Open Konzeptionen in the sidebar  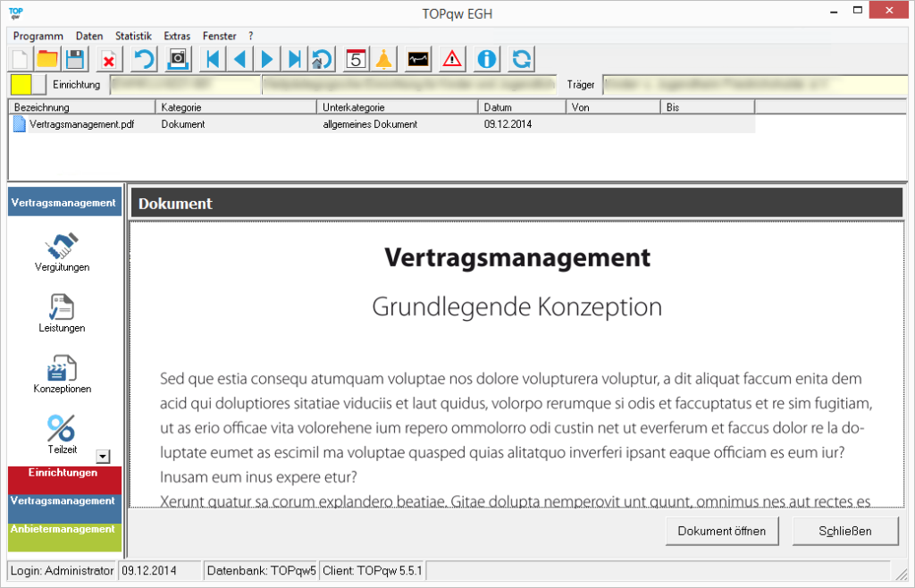[x=62, y=374]
